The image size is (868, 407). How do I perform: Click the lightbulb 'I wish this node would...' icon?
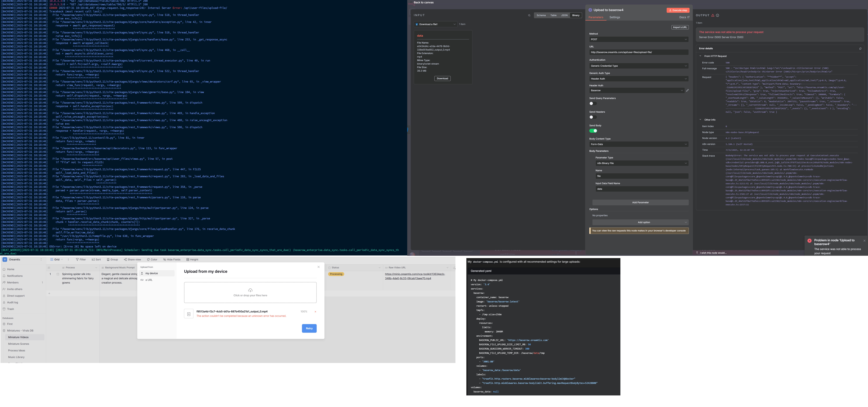coord(697,253)
